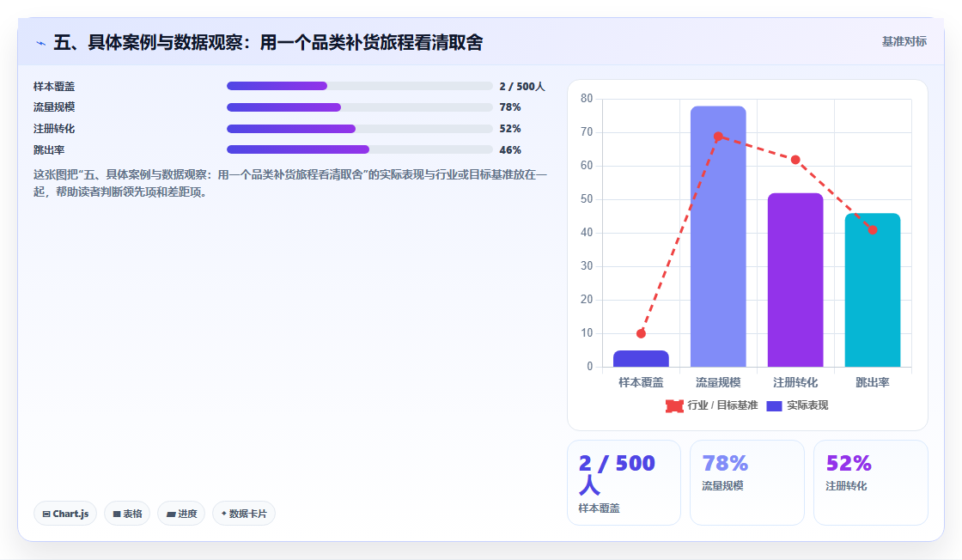Click the teal 跳出率 chart bar
The height and width of the screenshot is (560, 962).
coord(873,290)
